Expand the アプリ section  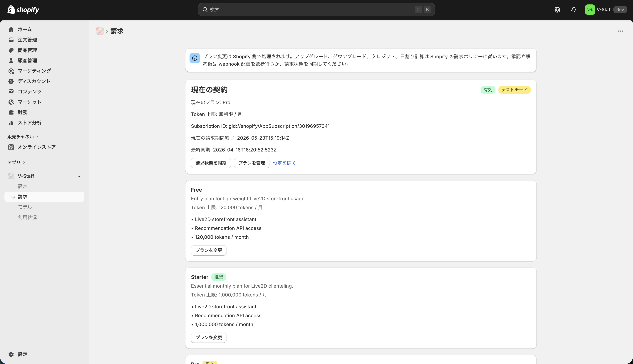click(16, 163)
